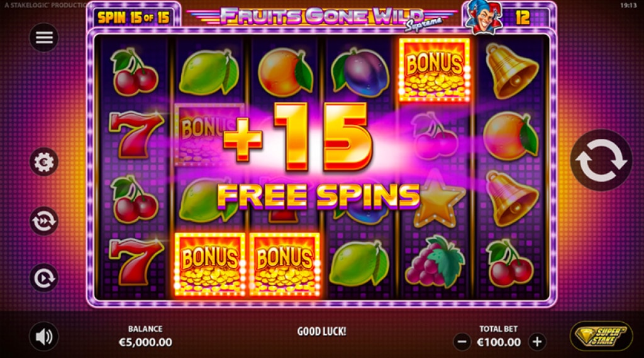Screen dimensions: 644x358
Task: Click the total bet value €100.00
Action: [499, 342]
